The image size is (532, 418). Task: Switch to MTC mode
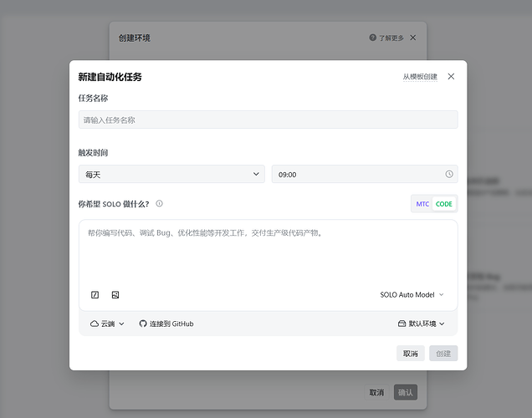422,204
